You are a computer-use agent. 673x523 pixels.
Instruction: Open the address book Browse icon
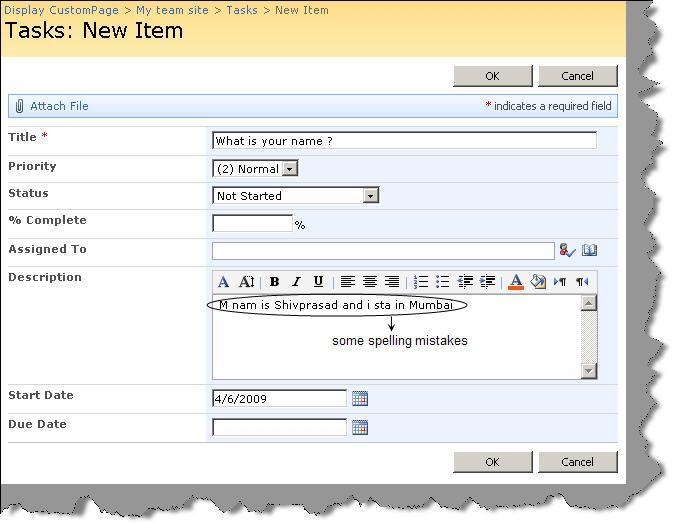(x=589, y=250)
